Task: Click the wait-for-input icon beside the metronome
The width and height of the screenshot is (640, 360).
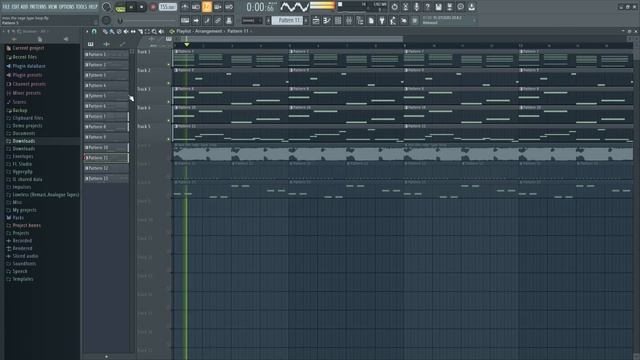Action: (196, 7)
